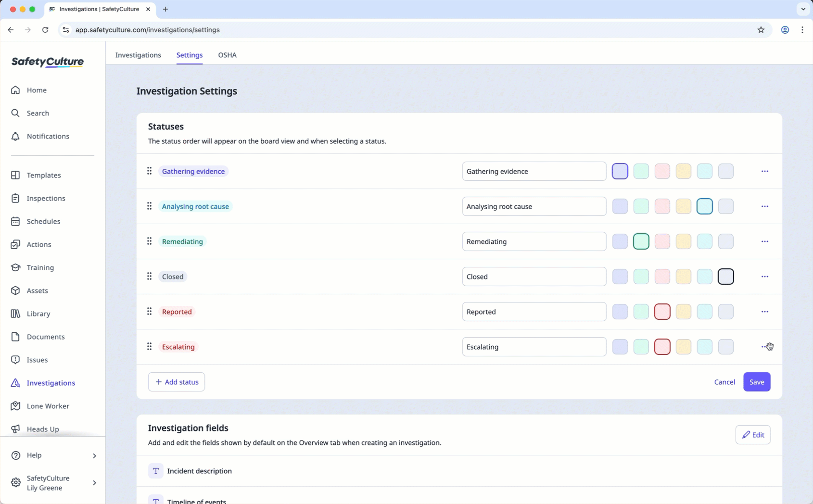The image size is (813, 504).
Task: Switch to the Investigations tab
Action: pyautogui.click(x=138, y=55)
